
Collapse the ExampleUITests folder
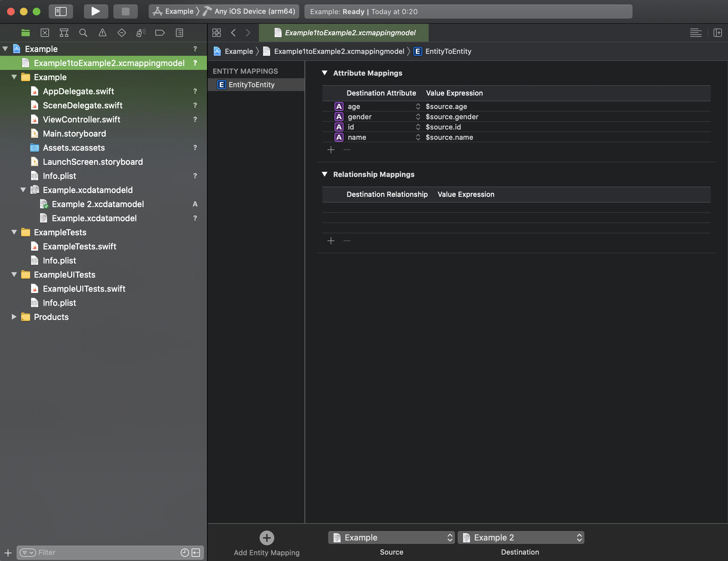(x=14, y=275)
